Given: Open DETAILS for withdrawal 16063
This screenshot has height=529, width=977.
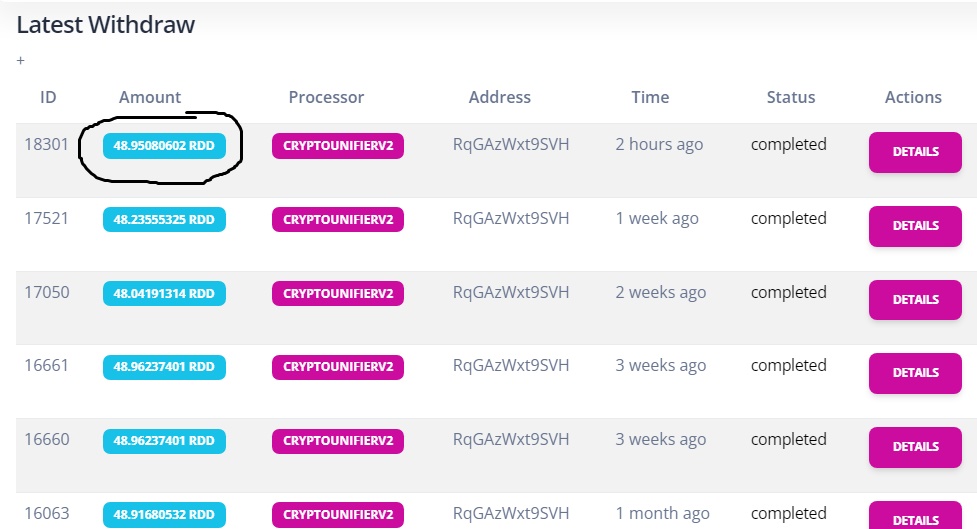Looking at the screenshot, I should pyautogui.click(x=915, y=515).
